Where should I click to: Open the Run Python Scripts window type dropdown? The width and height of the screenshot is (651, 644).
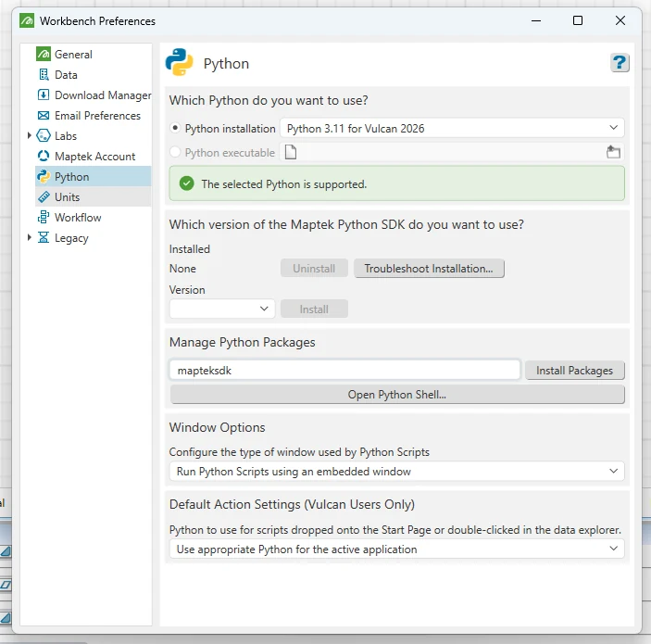[x=396, y=471]
